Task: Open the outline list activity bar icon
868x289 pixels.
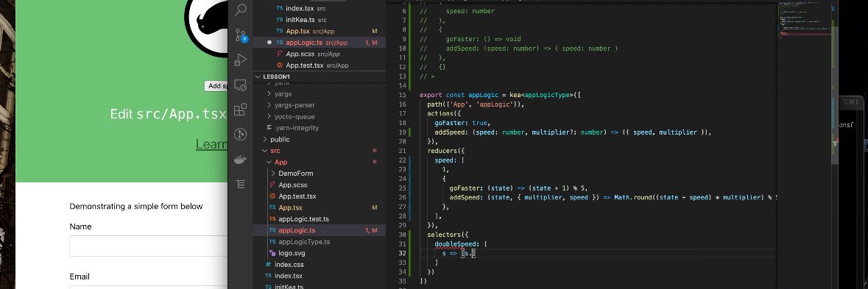Action: (x=241, y=185)
